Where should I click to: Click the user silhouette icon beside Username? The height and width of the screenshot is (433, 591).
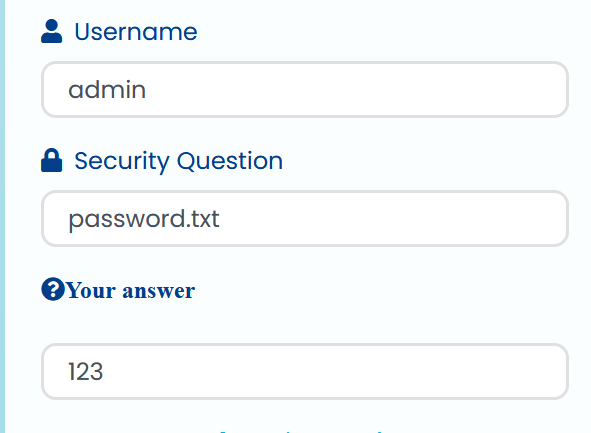52,31
